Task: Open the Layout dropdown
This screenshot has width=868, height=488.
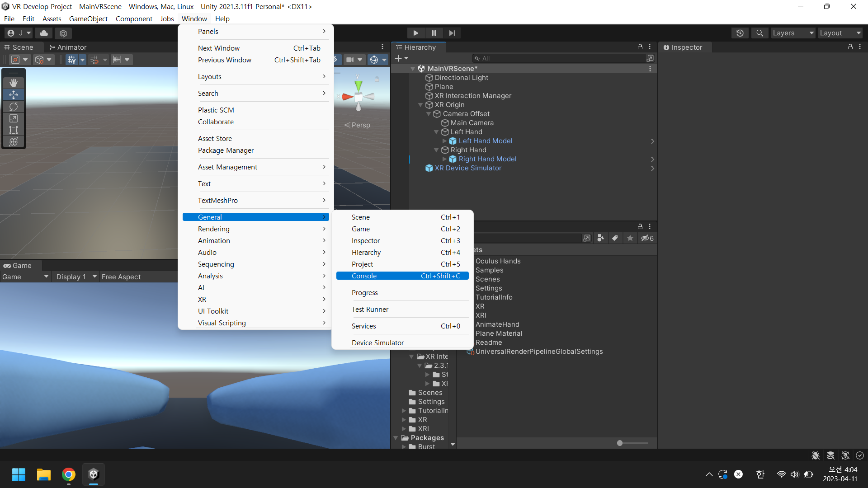Action: [840, 33]
